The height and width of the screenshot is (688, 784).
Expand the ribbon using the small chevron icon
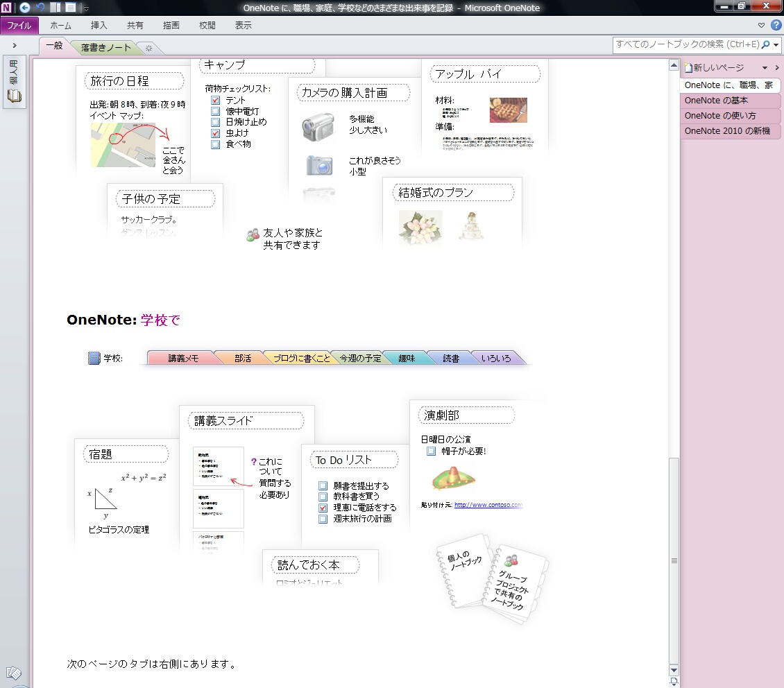[x=761, y=25]
